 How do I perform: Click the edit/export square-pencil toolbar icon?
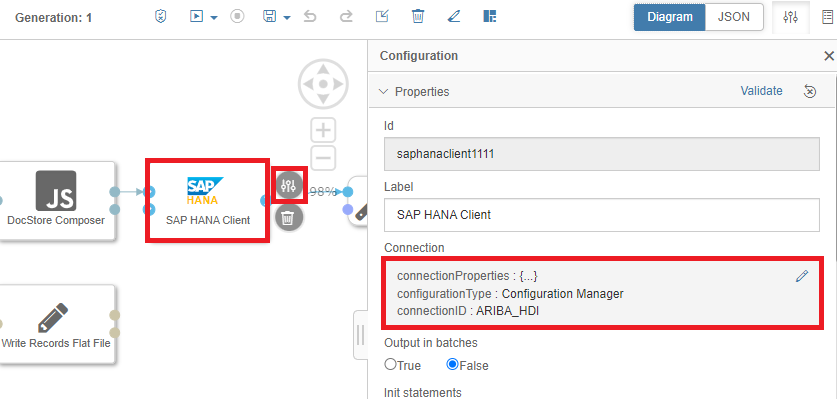382,17
